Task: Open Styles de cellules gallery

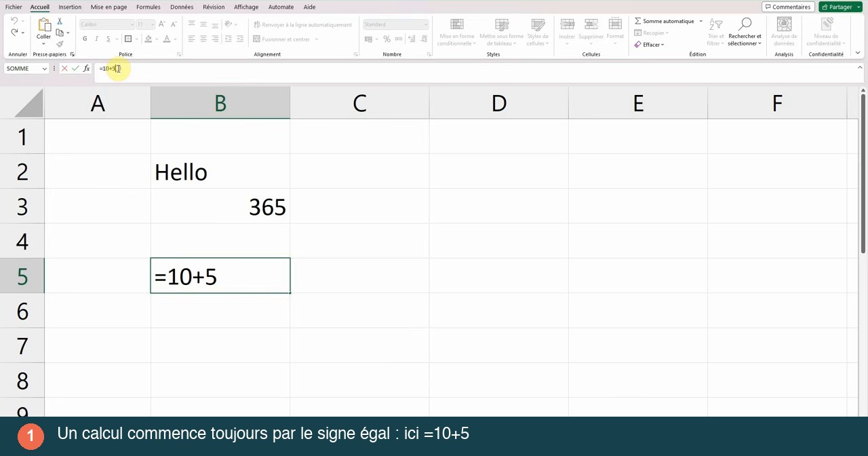Action: tap(538, 33)
